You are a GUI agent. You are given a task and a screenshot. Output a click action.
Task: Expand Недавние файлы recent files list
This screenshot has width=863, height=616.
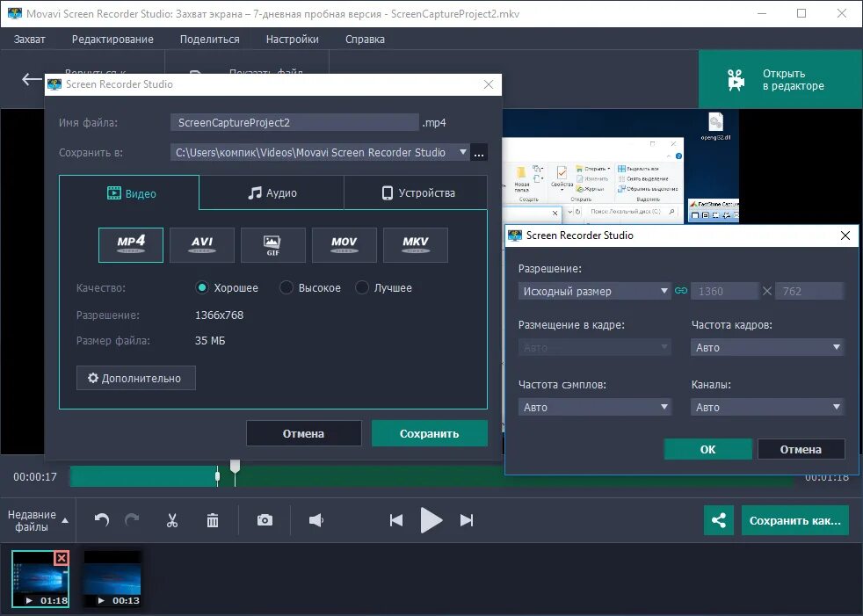pyautogui.click(x=38, y=520)
